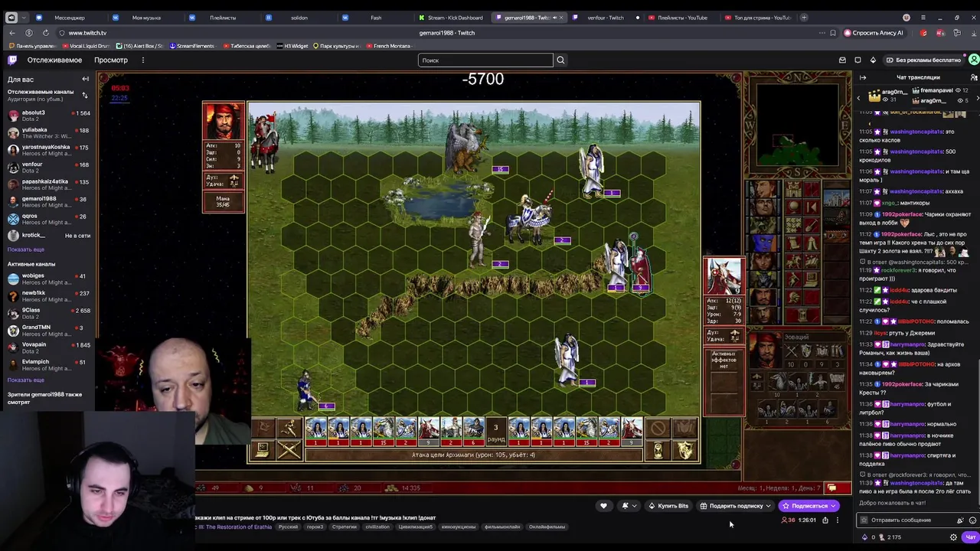Open the whispers icon in top bar
This screenshot has height=551, width=980.
tap(857, 60)
